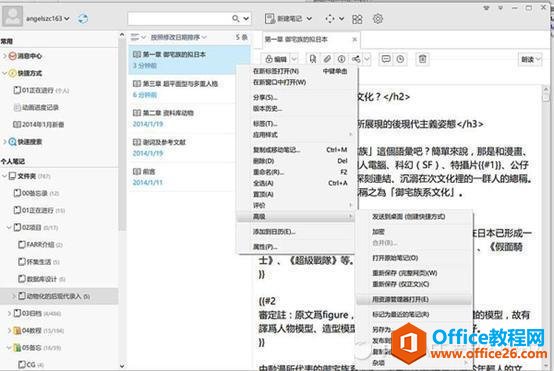554x371 pixels.
Task: Open the 朗读 dropdown button
Action: pyautogui.click(x=530, y=59)
